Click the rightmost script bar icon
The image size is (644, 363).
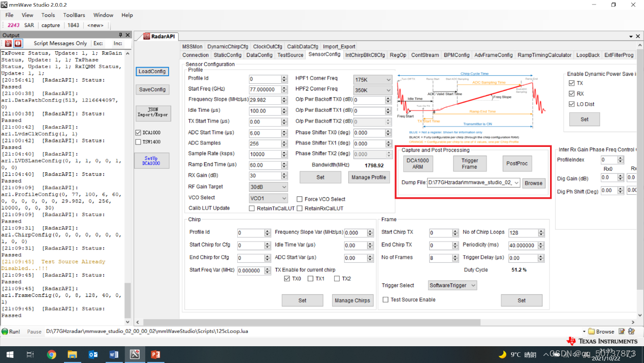coord(630,331)
